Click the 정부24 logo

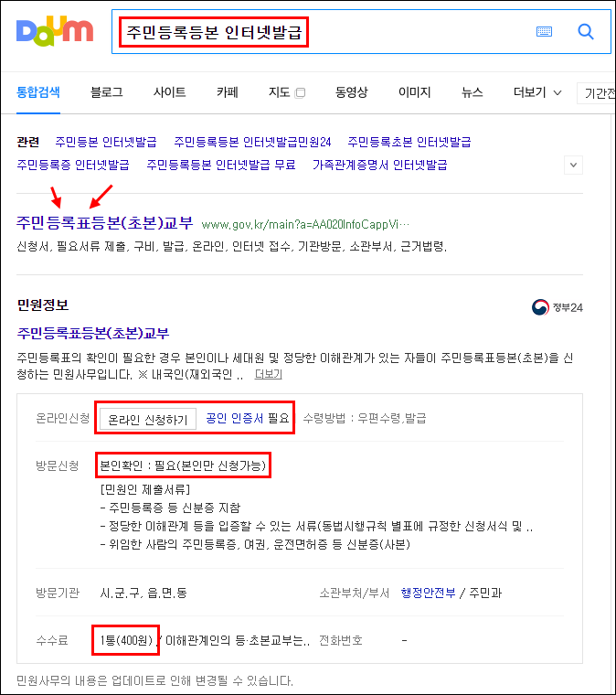[x=558, y=307]
